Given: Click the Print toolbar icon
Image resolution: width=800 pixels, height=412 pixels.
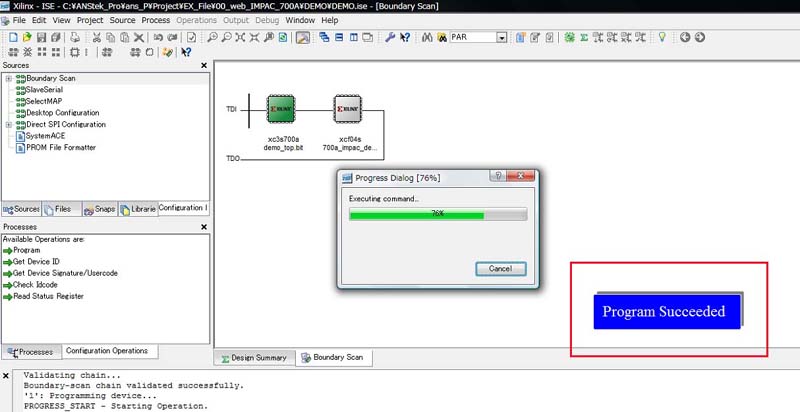Looking at the screenshot, I should [x=75, y=37].
